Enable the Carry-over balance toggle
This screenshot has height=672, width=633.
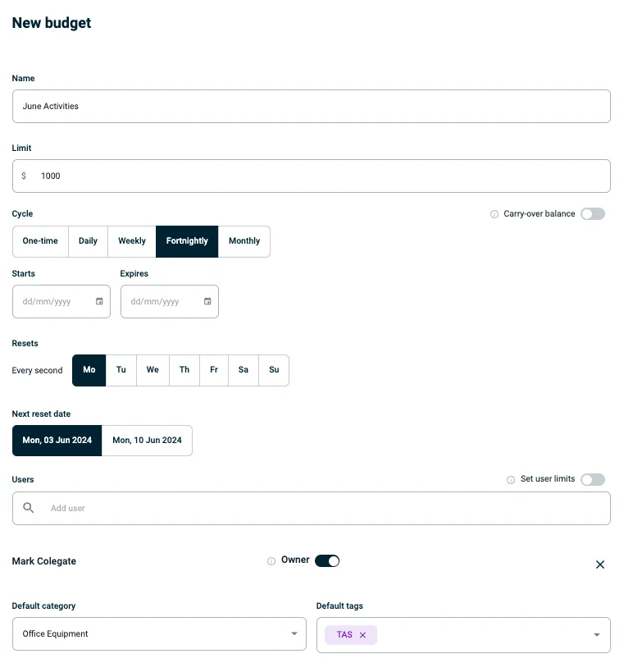point(592,214)
